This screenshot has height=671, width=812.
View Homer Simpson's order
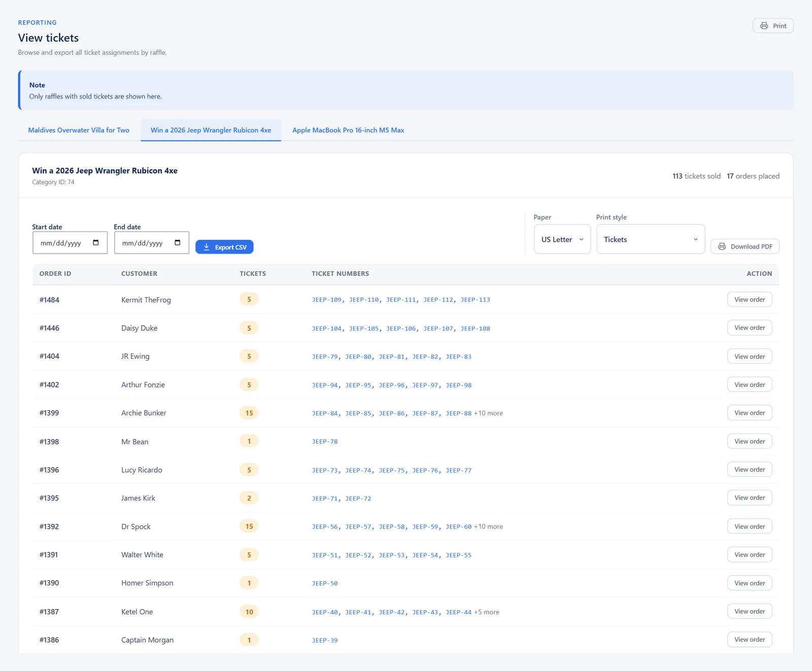click(750, 583)
